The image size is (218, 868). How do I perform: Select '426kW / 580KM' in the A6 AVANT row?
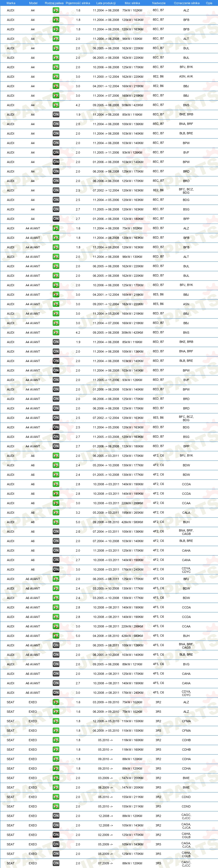[x=132, y=636]
